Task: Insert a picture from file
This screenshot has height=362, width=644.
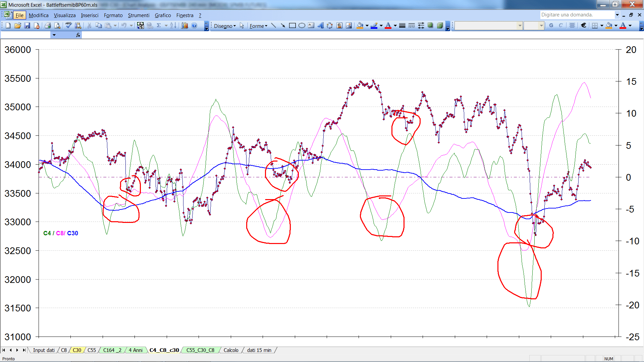Action: pyautogui.click(x=349, y=25)
